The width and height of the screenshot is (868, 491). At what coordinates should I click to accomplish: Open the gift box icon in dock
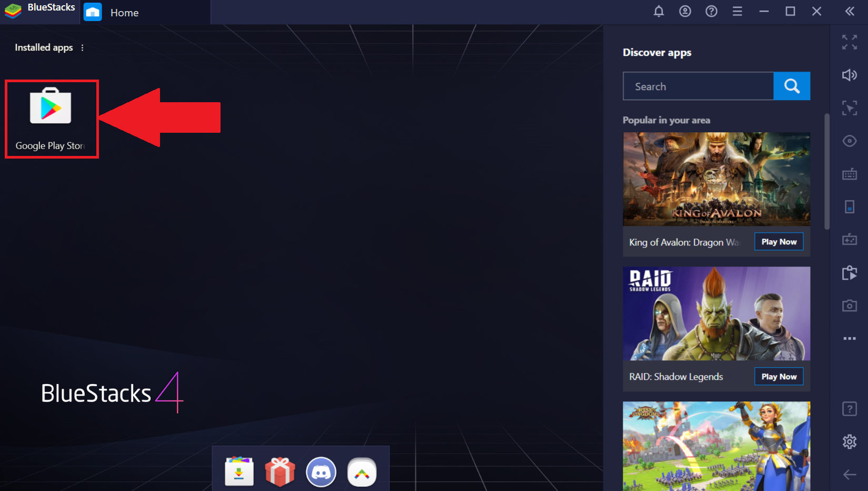click(x=280, y=471)
